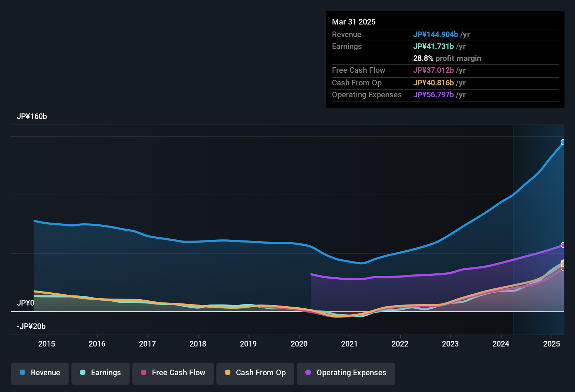The width and height of the screenshot is (575, 392).
Task: Click the Earnings value JP¥41.731b in tooltip
Action: click(434, 46)
